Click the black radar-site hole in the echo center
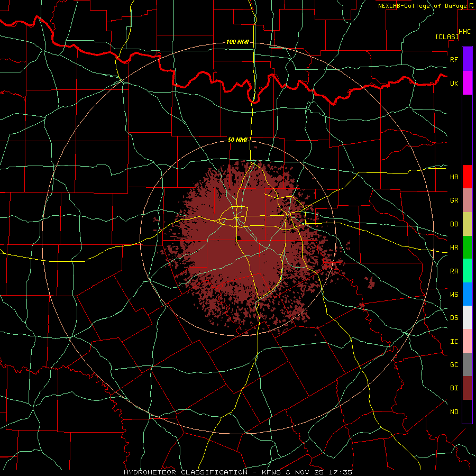 click(x=239, y=237)
